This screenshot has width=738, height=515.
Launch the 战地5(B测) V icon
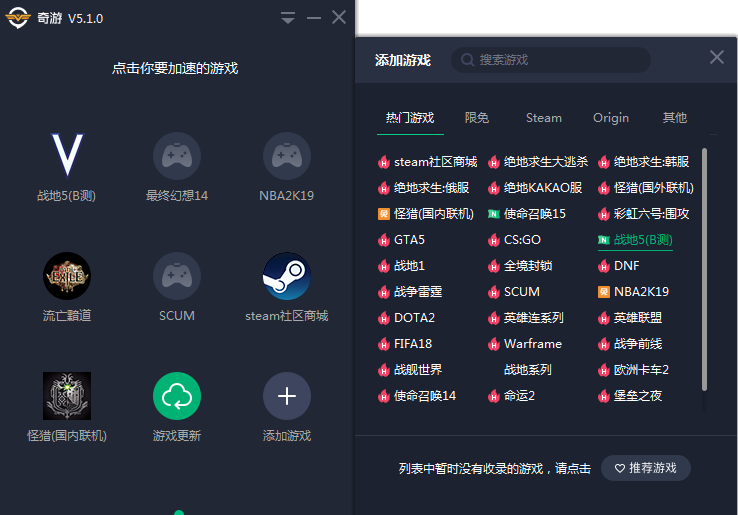67,155
